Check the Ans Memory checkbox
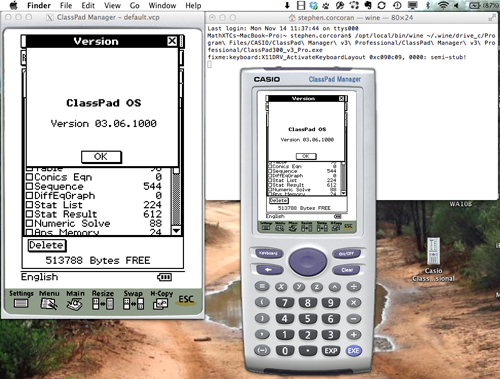The height and width of the screenshot is (379, 500). tap(29, 232)
